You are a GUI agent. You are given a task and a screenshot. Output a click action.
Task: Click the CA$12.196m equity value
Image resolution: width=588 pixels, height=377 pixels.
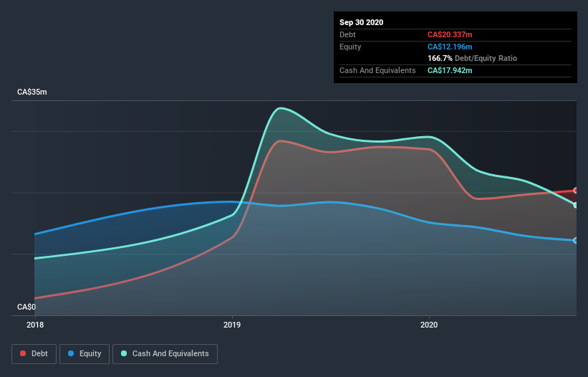coord(450,47)
